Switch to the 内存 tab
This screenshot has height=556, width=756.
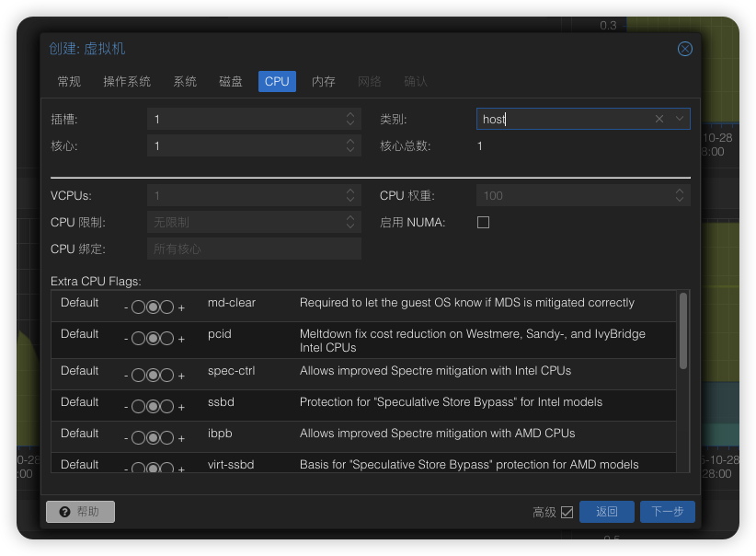pos(323,81)
